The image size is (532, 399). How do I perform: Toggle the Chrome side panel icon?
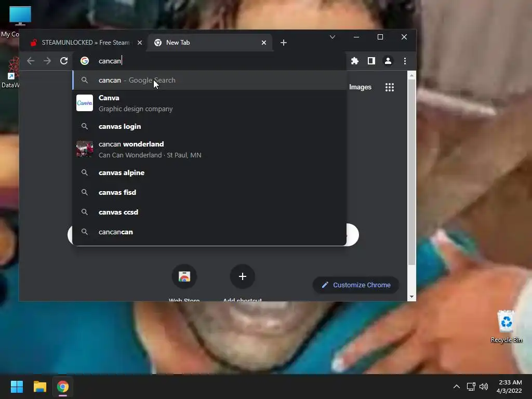371,61
